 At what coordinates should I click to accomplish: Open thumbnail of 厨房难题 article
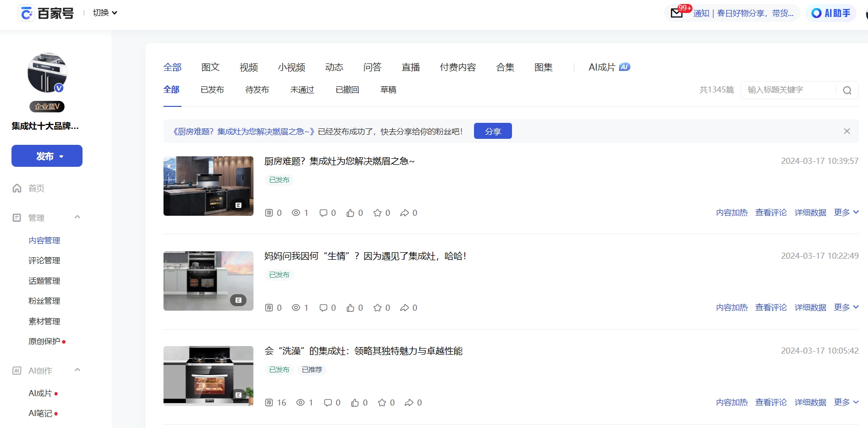(x=208, y=186)
